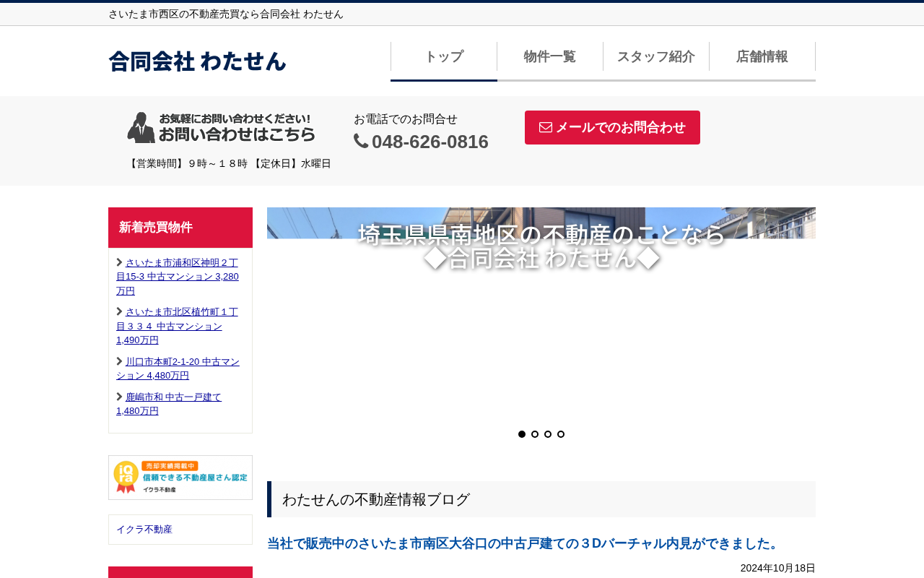Click the iQra certified realtor badge
Image resolution: width=924 pixels, height=578 pixels.
coord(180,478)
